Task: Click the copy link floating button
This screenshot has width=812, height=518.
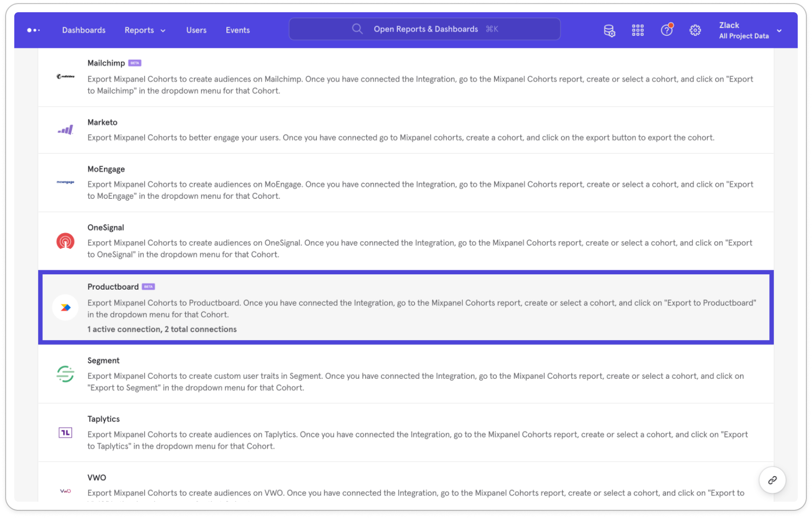Action: pyautogui.click(x=772, y=480)
